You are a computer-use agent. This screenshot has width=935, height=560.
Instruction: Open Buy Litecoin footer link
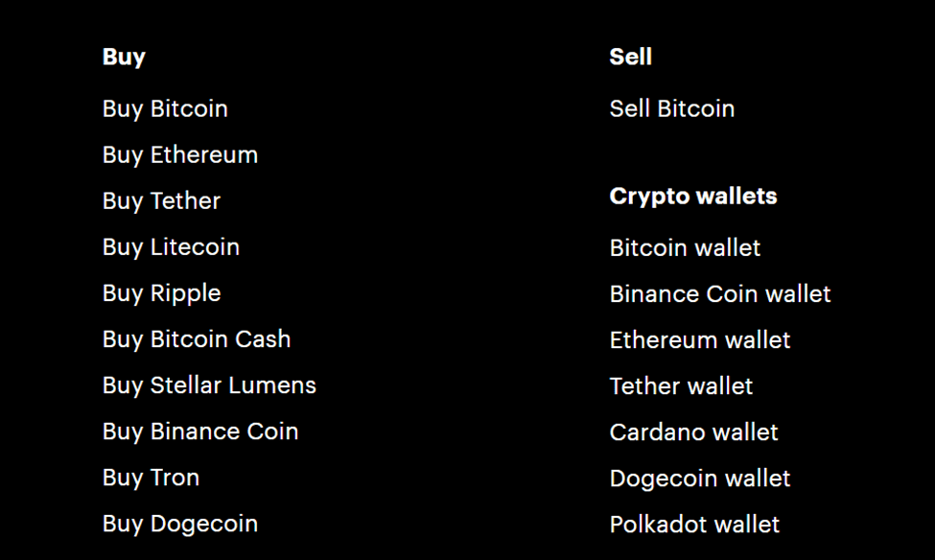[171, 246]
